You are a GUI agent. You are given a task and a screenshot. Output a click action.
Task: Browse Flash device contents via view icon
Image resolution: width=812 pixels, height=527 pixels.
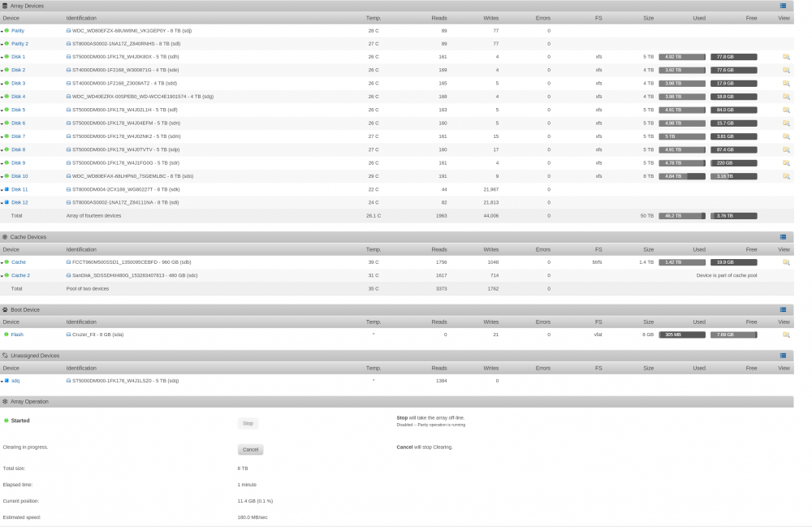click(x=786, y=335)
